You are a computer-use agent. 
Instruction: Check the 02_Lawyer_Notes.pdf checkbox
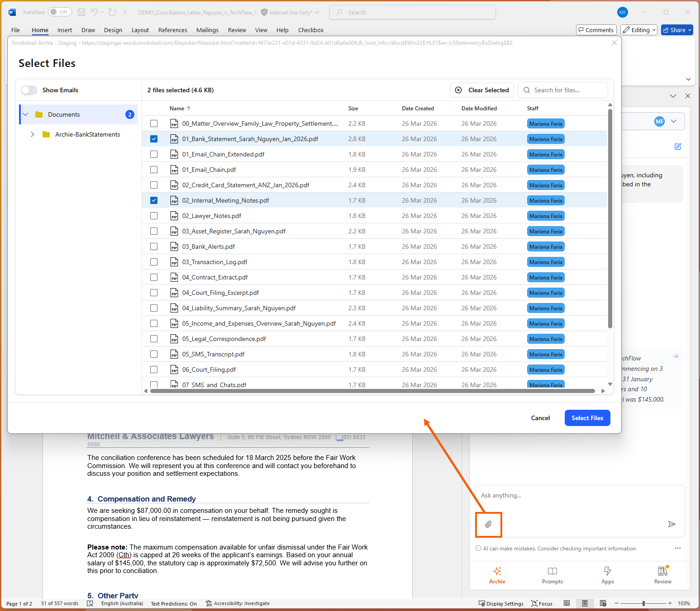154,216
